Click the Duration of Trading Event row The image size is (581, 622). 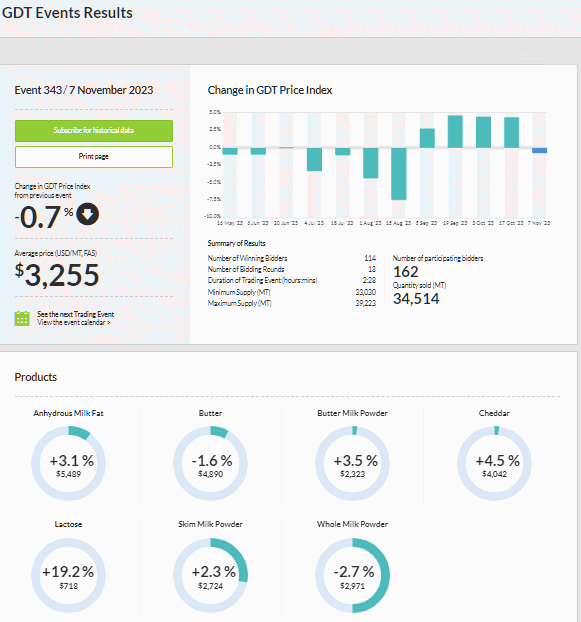(x=291, y=280)
